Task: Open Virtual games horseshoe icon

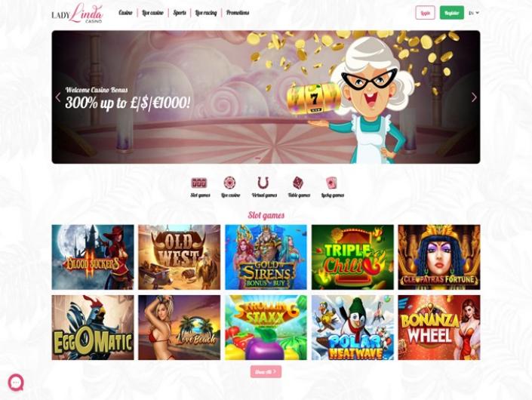Action: 263,183
